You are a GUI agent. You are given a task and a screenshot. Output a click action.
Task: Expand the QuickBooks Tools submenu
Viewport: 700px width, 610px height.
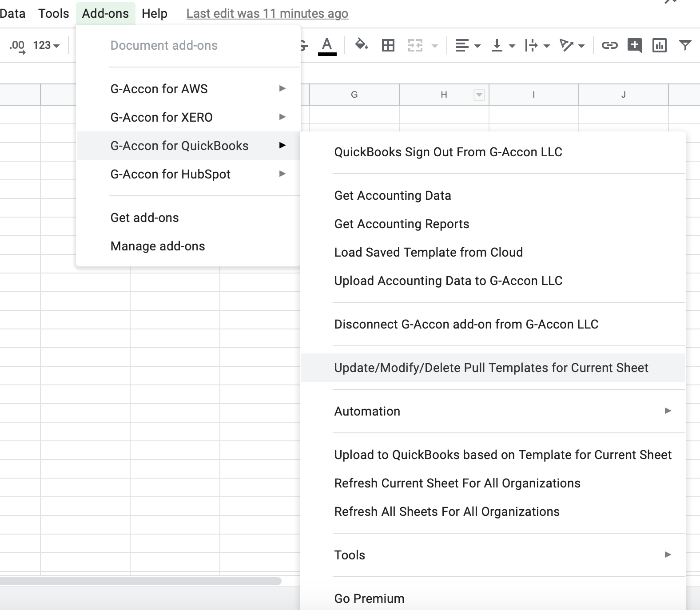493,555
